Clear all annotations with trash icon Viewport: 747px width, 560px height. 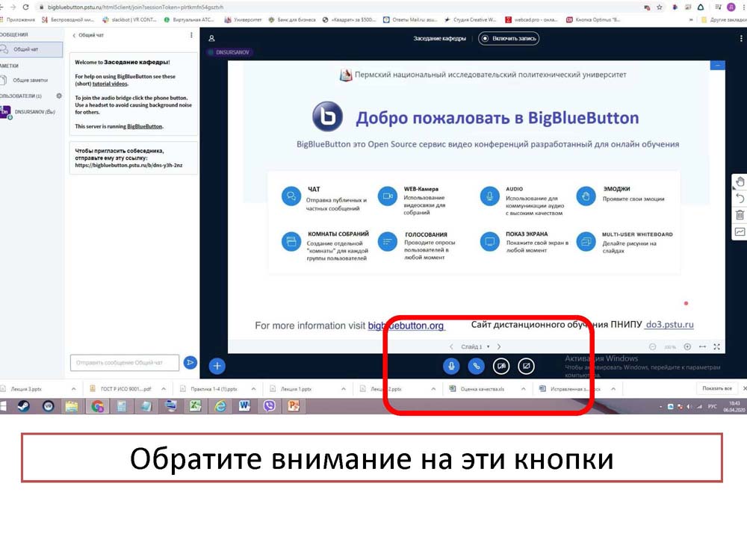[x=740, y=215]
